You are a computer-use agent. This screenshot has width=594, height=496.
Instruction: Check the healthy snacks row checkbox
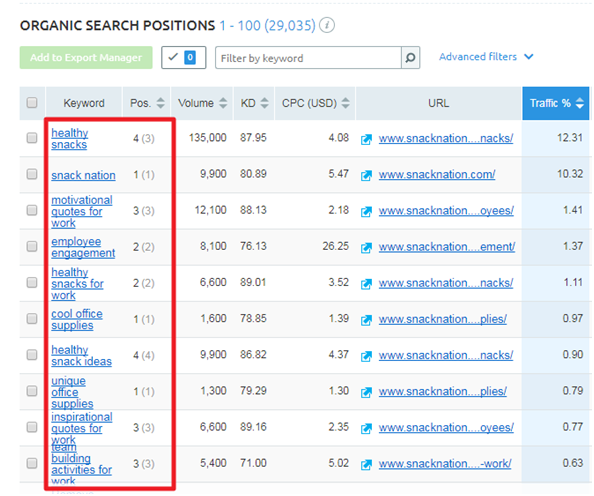tap(32, 138)
